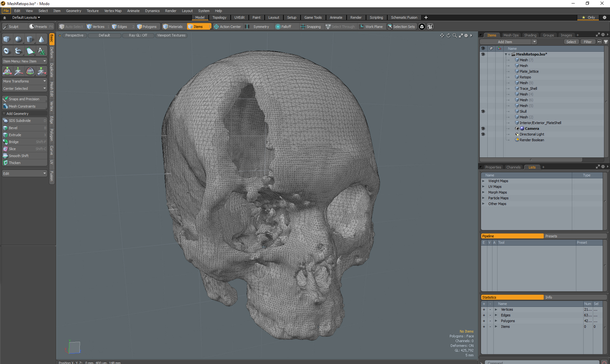Select the Cone primitive tool
The image size is (610, 364).
41,39
